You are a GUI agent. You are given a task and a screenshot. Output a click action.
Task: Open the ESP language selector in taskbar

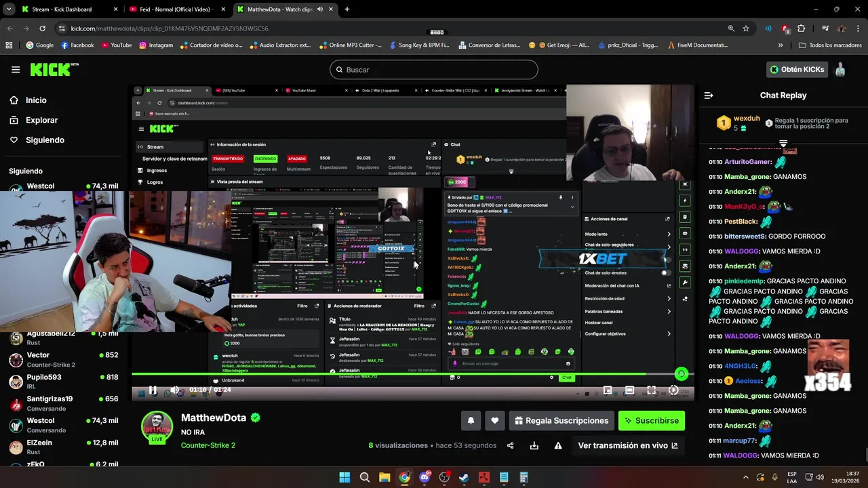click(x=793, y=477)
